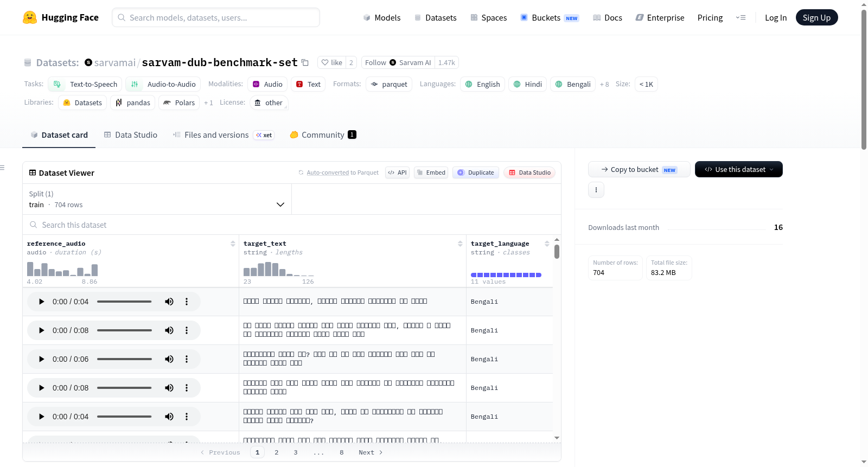Screen dimensions: 868x467
Task: Open Data Studio button in viewer header
Action: tap(529, 172)
